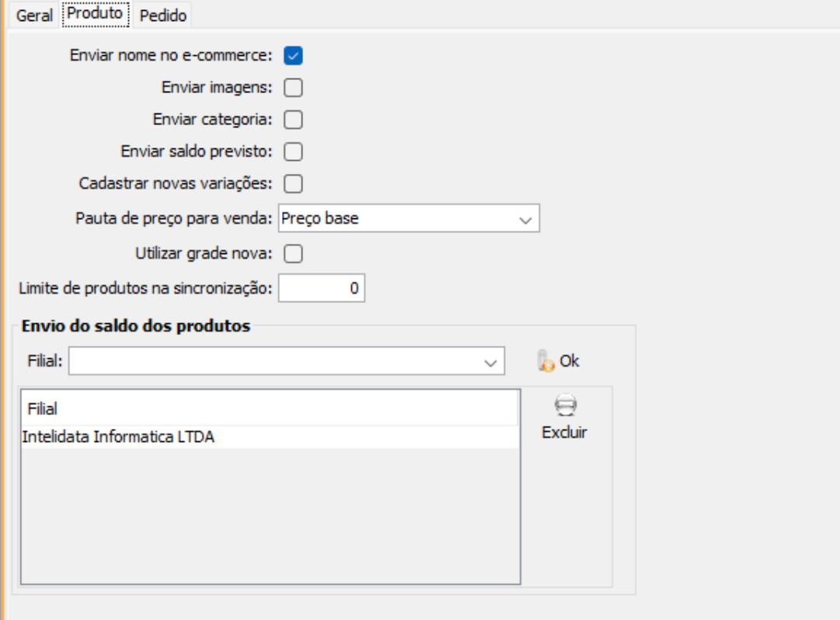Expand the Filial combo box arrow
840x620 pixels.
[490, 362]
